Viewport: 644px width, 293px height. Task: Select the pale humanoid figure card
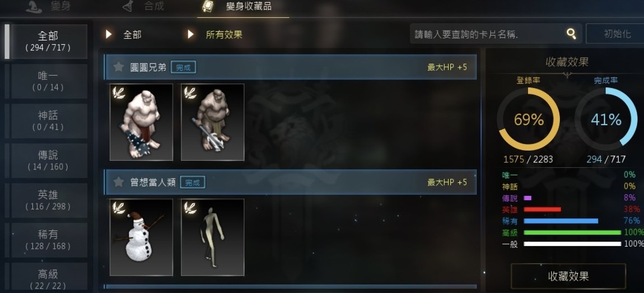pos(213,238)
